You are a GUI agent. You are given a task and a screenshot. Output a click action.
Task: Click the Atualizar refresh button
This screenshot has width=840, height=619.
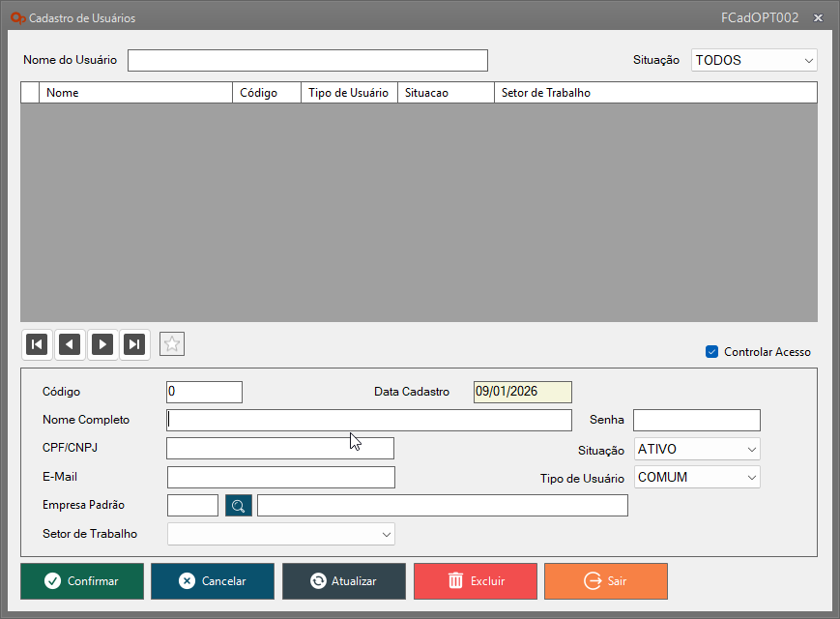tap(344, 581)
